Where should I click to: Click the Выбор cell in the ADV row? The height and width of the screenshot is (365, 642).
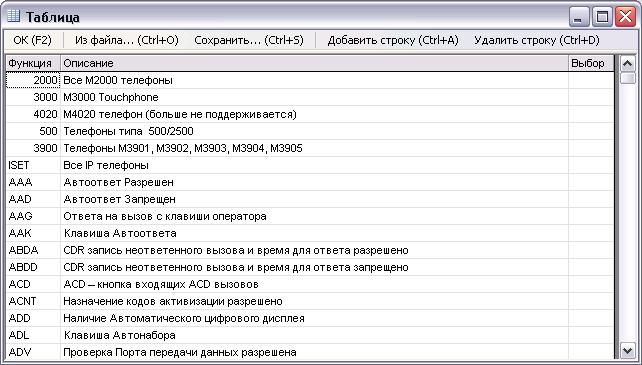coord(591,352)
